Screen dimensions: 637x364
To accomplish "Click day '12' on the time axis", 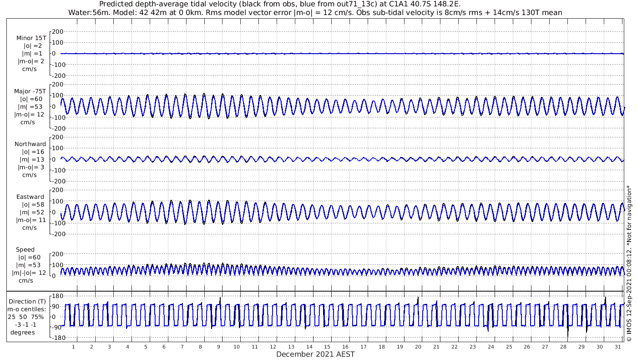I will pyautogui.click(x=273, y=347).
